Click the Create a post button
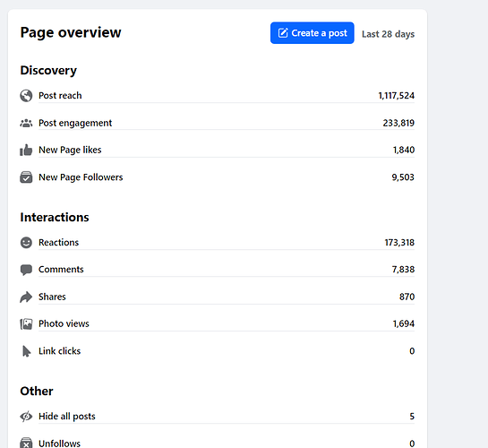The height and width of the screenshot is (448, 488). pos(312,32)
